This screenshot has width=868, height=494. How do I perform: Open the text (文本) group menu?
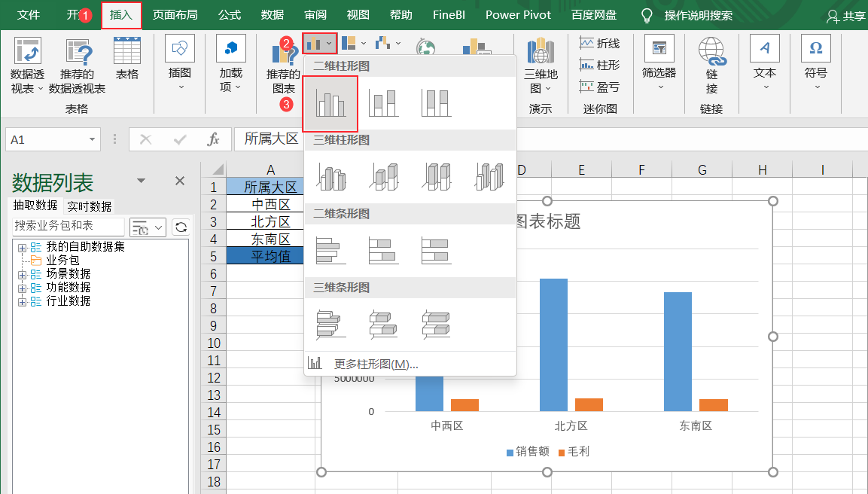coord(764,63)
